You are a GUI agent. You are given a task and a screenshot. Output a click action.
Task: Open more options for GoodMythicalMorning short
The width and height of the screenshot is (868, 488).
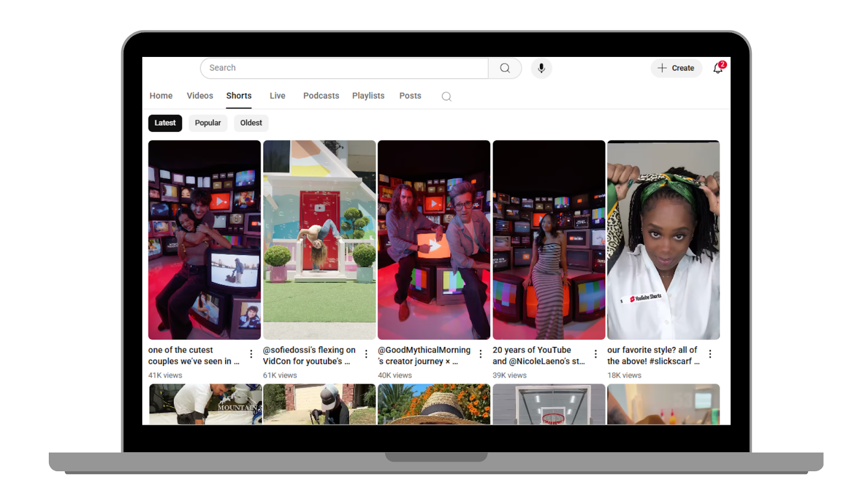(x=481, y=354)
